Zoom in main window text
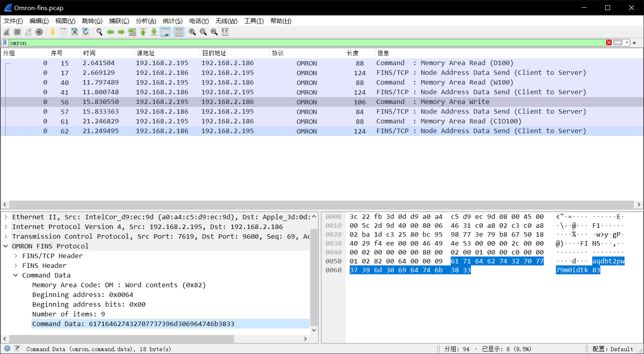Viewport: 644px width, 354px height. (192, 32)
